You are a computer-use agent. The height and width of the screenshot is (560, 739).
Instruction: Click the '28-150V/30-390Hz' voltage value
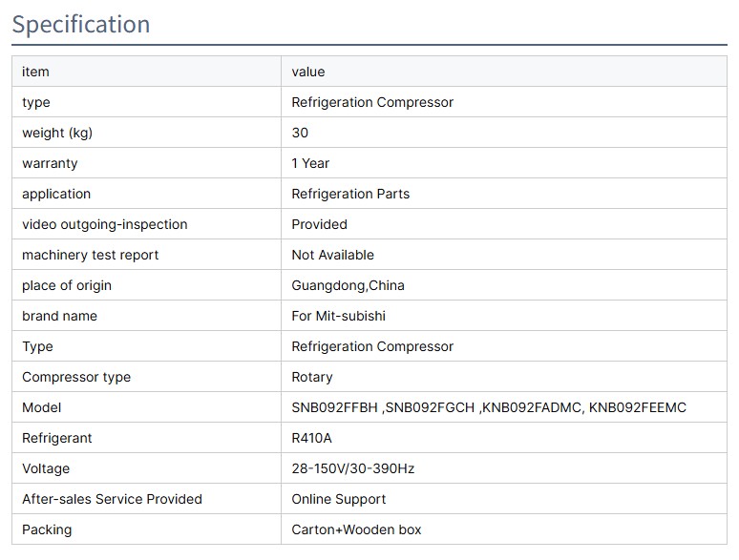[352, 468]
